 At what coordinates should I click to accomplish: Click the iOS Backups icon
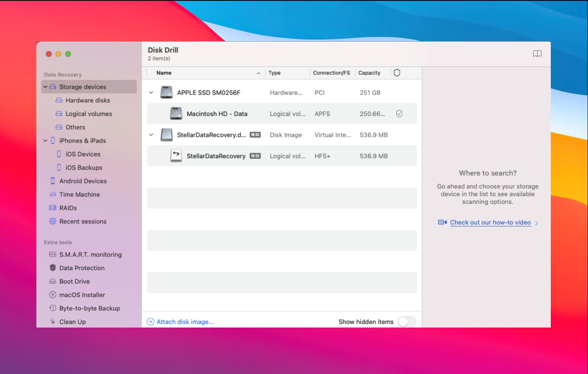[x=59, y=167]
